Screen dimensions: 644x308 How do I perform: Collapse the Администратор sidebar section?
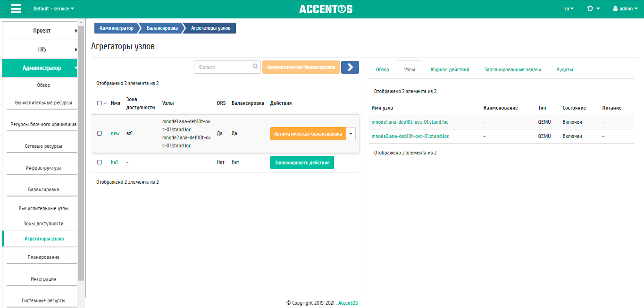click(x=40, y=68)
